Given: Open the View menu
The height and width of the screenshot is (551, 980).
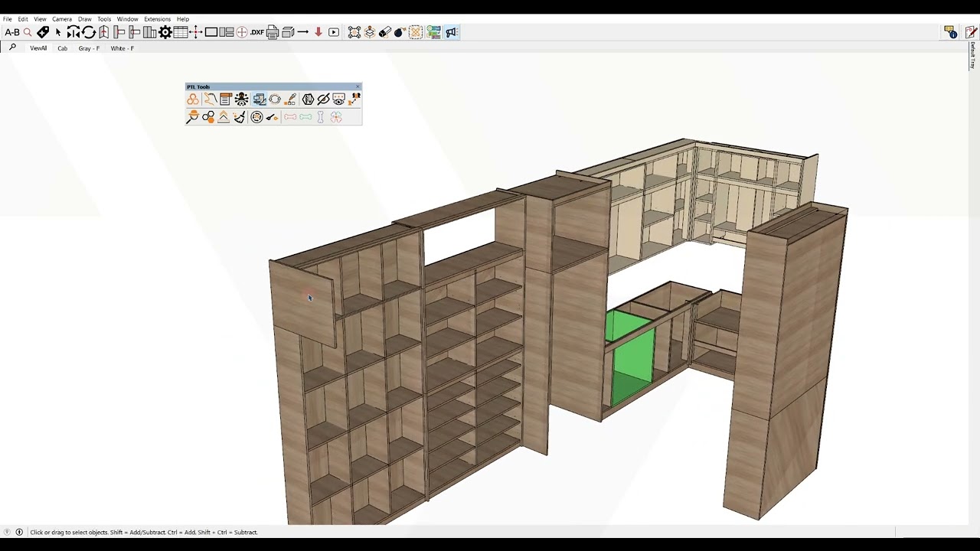Looking at the screenshot, I should 40,19.
